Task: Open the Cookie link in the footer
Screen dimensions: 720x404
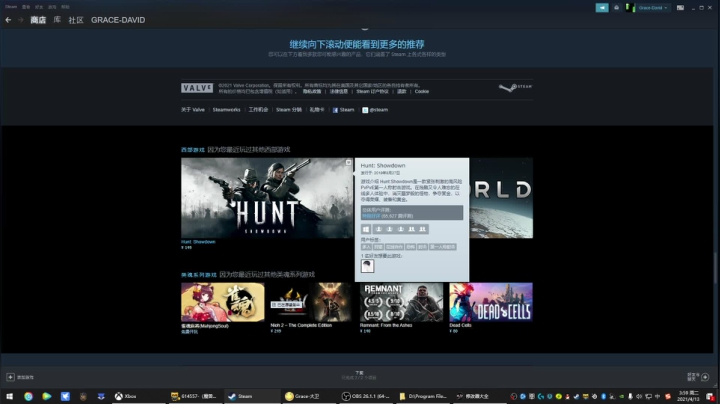Action: [x=422, y=91]
